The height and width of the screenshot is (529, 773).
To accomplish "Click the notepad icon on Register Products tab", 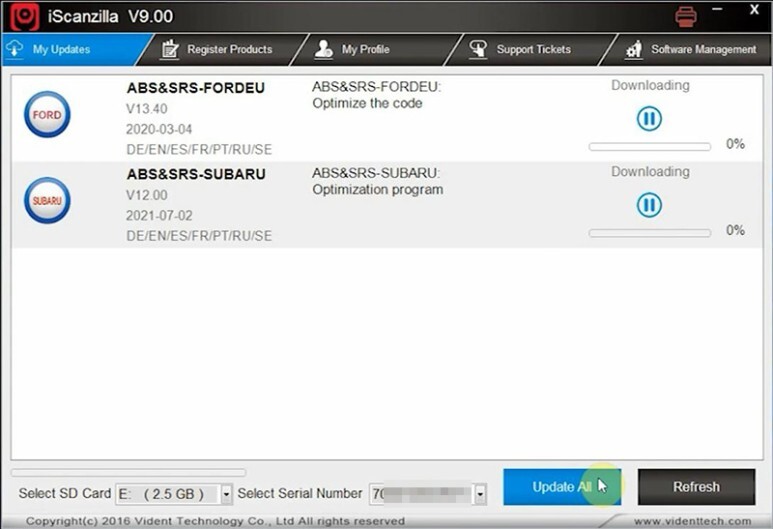I will tap(170, 49).
